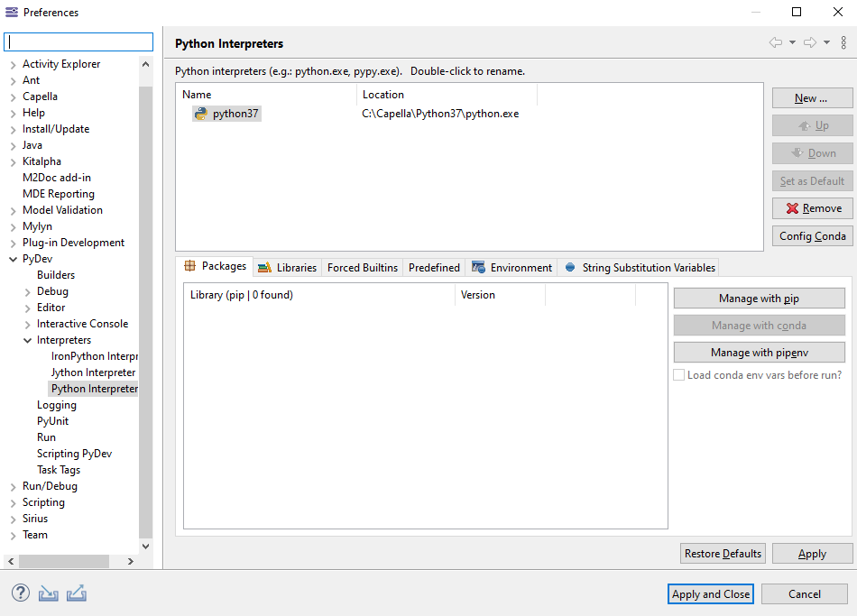Open the view menu via three-dots icon
This screenshot has width=857, height=616.
click(x=843, y=42)
